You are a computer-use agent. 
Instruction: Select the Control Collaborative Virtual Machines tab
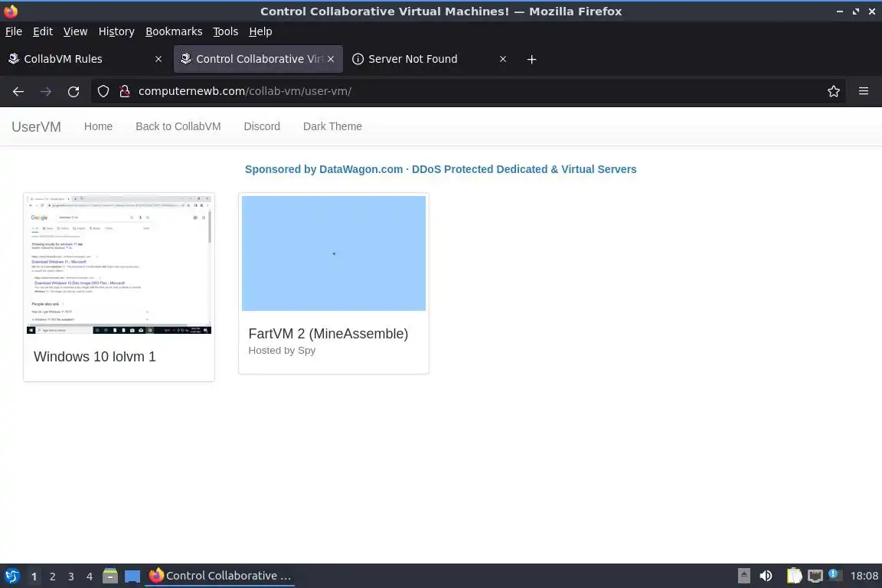point(258,59)
